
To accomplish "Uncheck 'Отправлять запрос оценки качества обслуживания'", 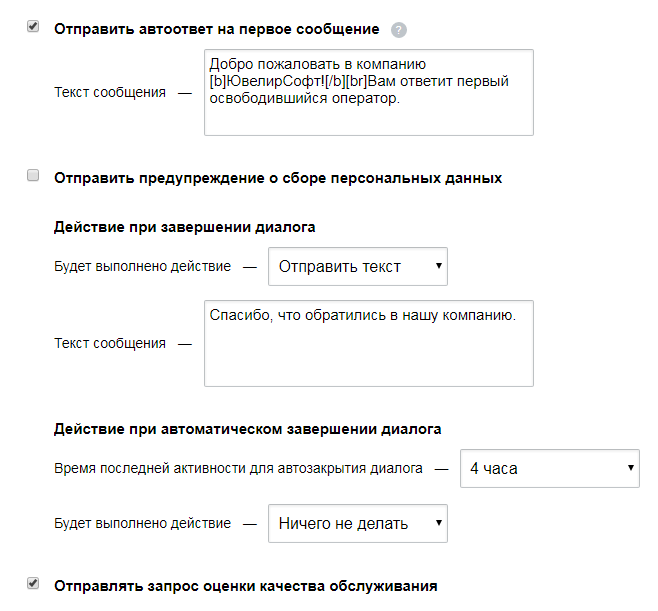I will pyautogui.click(x=33, y=583).
